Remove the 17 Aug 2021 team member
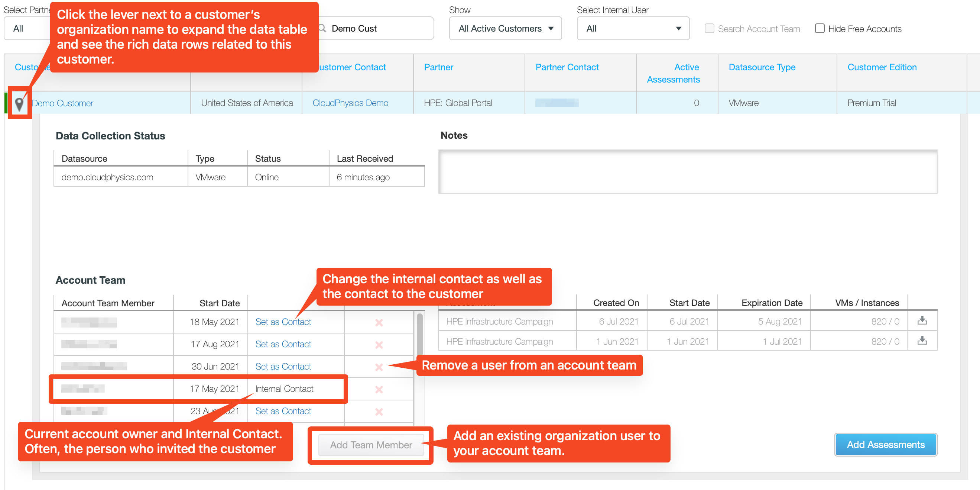This screenshot has height=490, width=980. tap(379, 345)
